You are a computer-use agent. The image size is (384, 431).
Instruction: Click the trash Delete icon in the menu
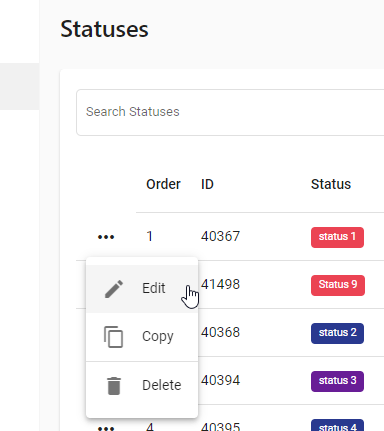click(114, 386)
